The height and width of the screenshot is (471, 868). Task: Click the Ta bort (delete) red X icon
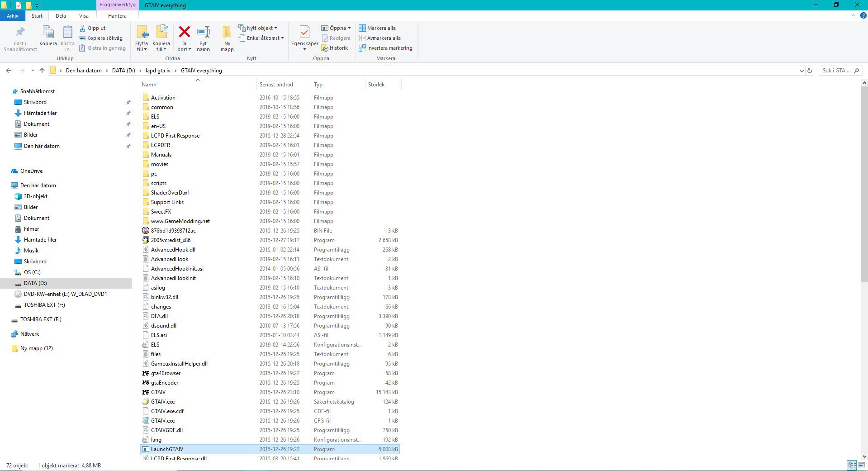(x=184, y=32)
